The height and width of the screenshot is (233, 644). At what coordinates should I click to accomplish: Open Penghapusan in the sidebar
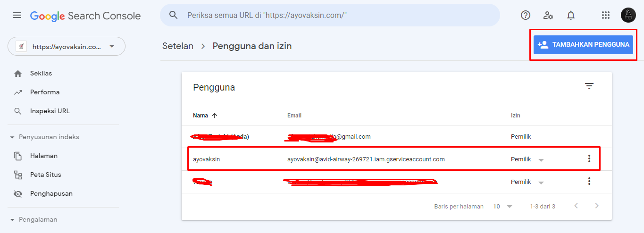(x=51, y=193)
